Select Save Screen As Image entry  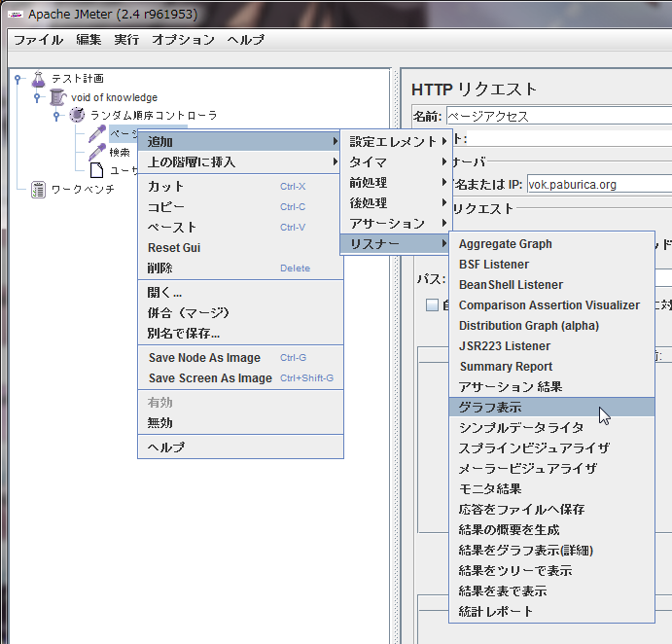click(x=240, y=378)
